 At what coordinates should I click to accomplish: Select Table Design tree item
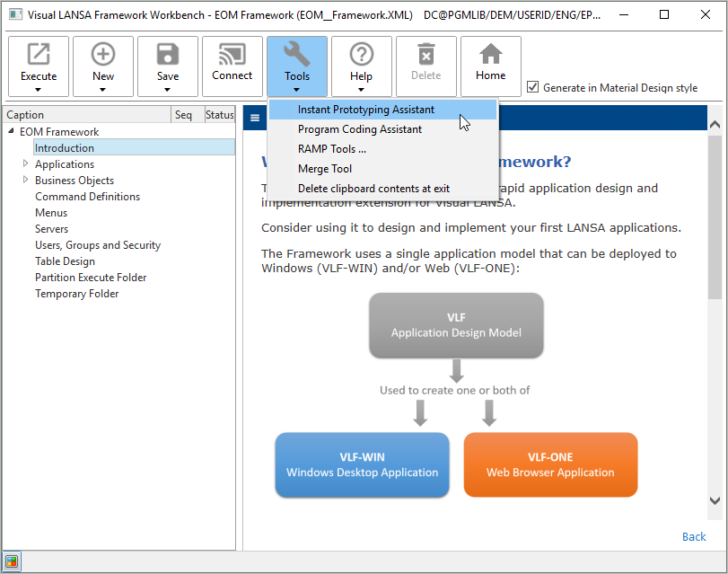(65, 261)
